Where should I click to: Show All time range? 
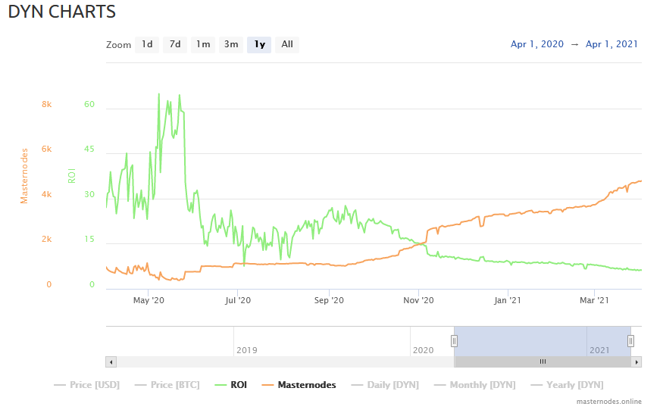287,44
